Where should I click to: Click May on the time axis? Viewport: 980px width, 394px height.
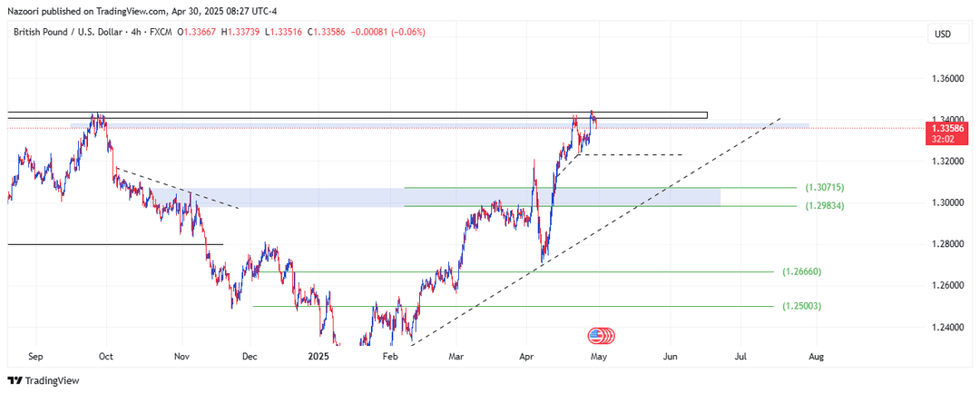point(599,357)
